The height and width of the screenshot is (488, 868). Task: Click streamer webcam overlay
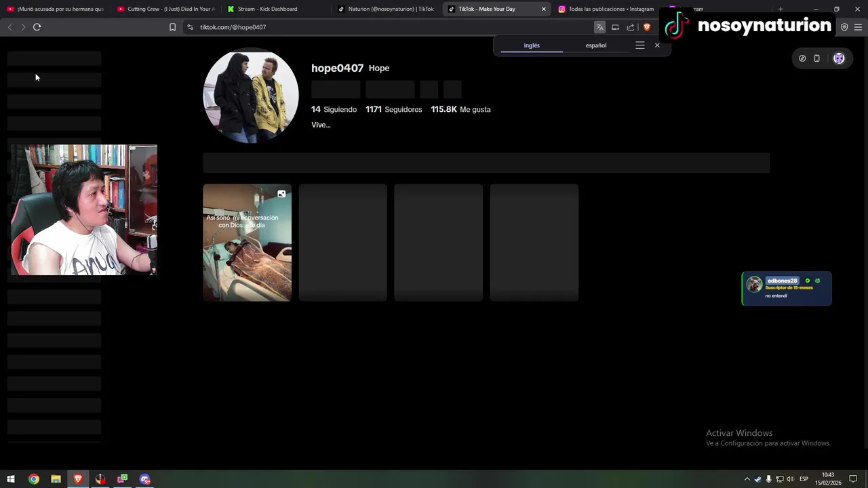84,210
